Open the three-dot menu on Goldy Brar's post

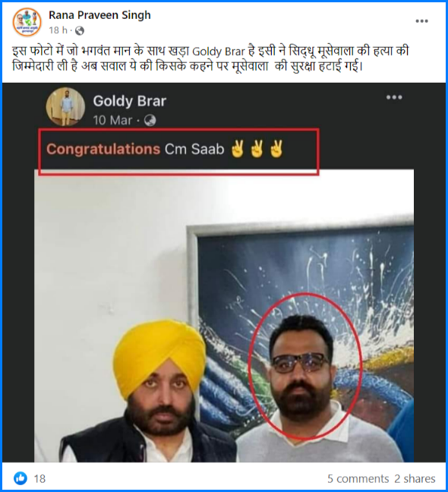pos(394,97)
